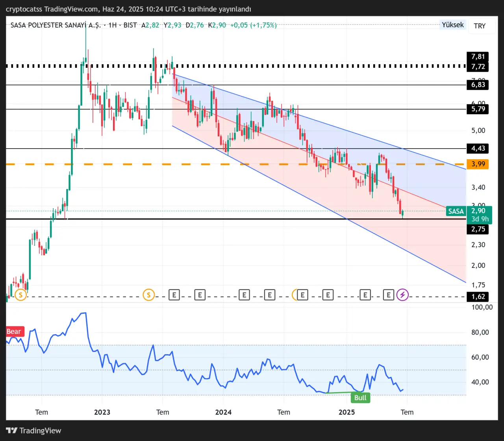Select the green SASA price tag
This screenshot has width=504, height=441.
[x=456, y=211]
